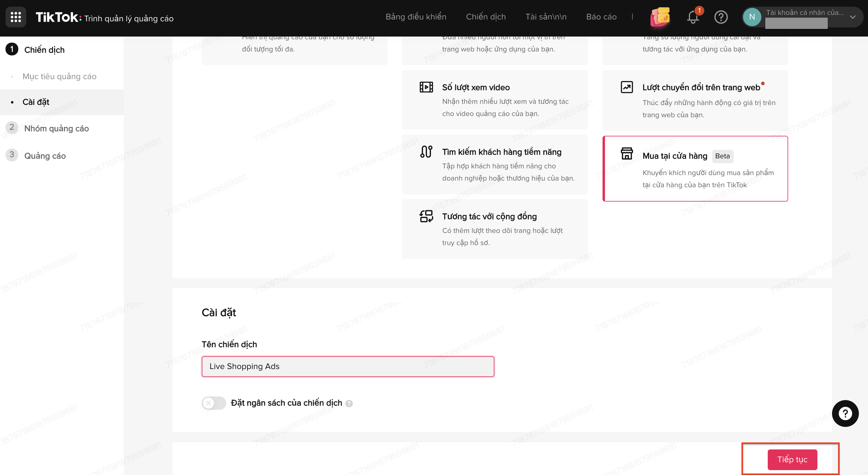The image size is (868, 475).
Task: Click the Mua tại cửa hàng shop icon
Action: [627, 153]
